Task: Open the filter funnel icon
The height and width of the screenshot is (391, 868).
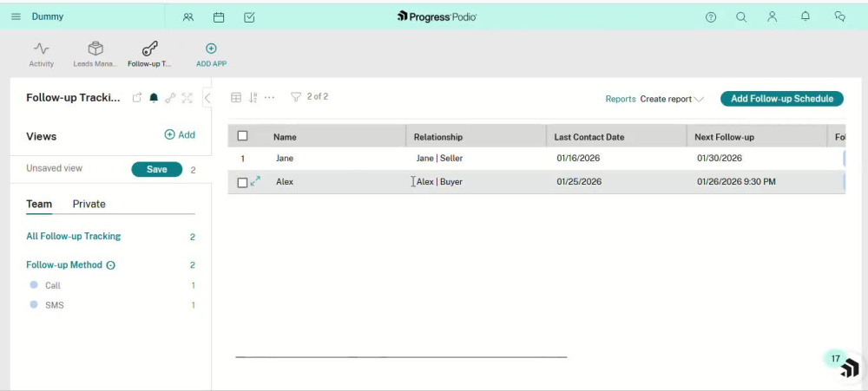Action: click(296, 97)
